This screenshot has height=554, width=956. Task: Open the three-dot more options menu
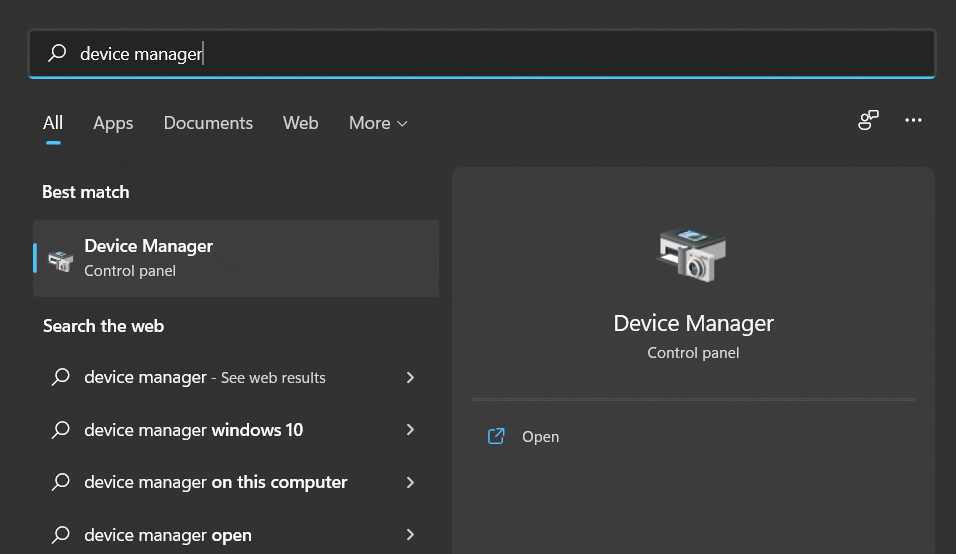913,121
